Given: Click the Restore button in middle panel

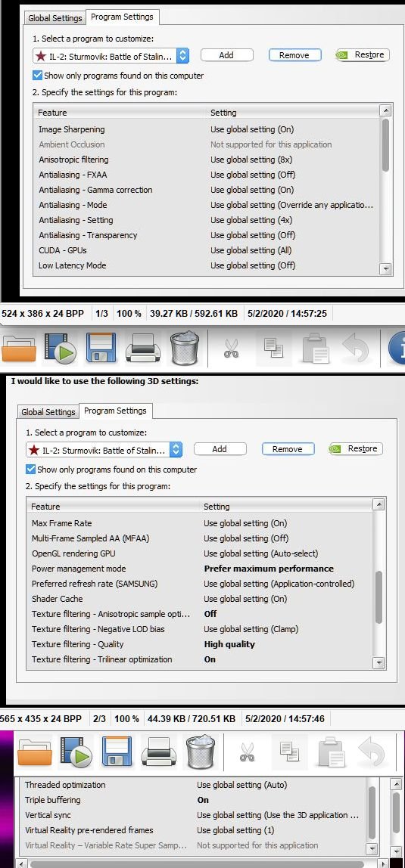Looking at the screenshot, I should [x=356, y=449].
